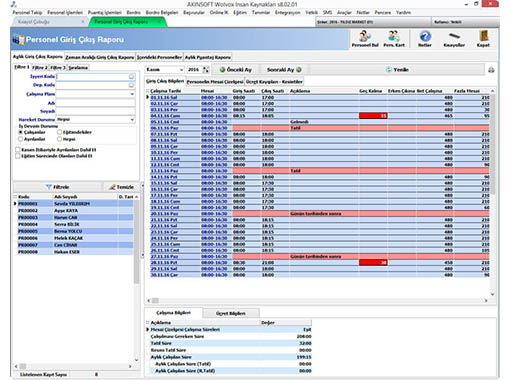Close the Kısayol Çubuğu tab
Viewport: 510px width, 380px height.
click(x=83, y=22)
